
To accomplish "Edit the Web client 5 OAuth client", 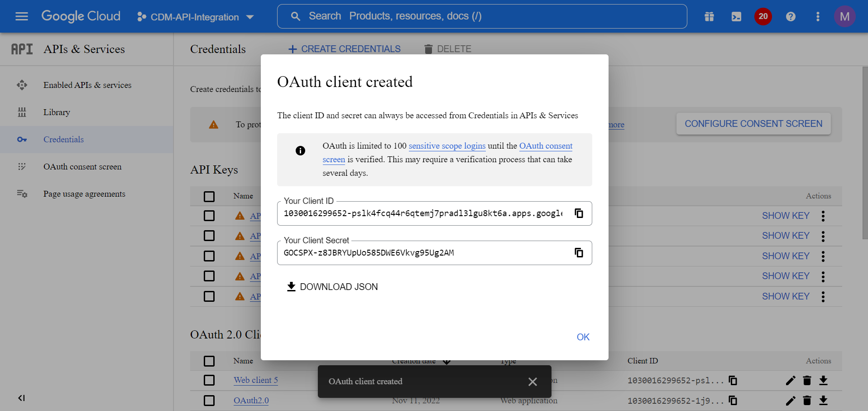I will [x=791, y=380].
